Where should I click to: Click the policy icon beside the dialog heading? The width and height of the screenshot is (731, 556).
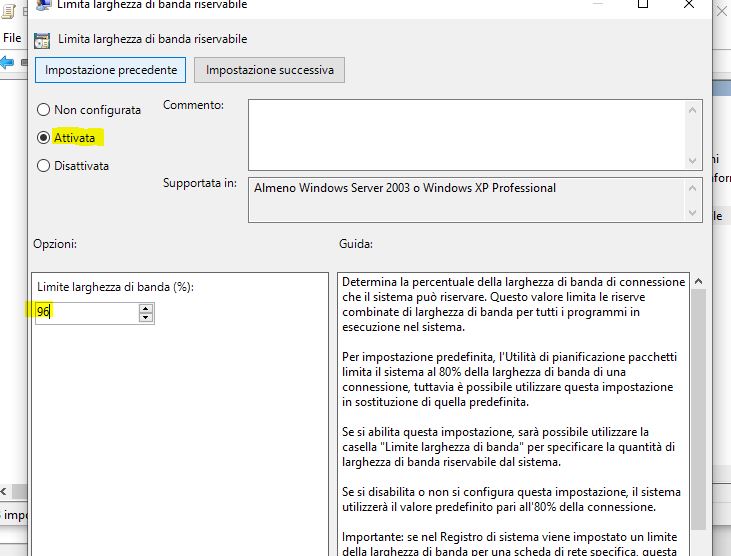(x=42, y=40)
